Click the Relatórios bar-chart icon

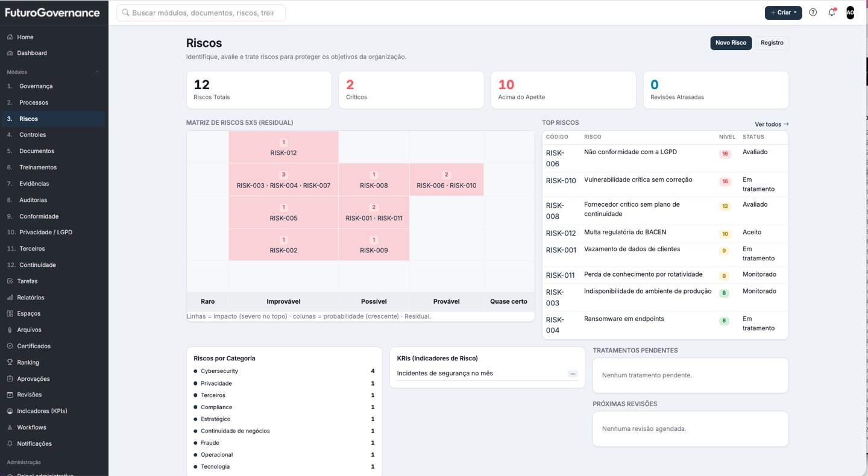click(10, 298)
